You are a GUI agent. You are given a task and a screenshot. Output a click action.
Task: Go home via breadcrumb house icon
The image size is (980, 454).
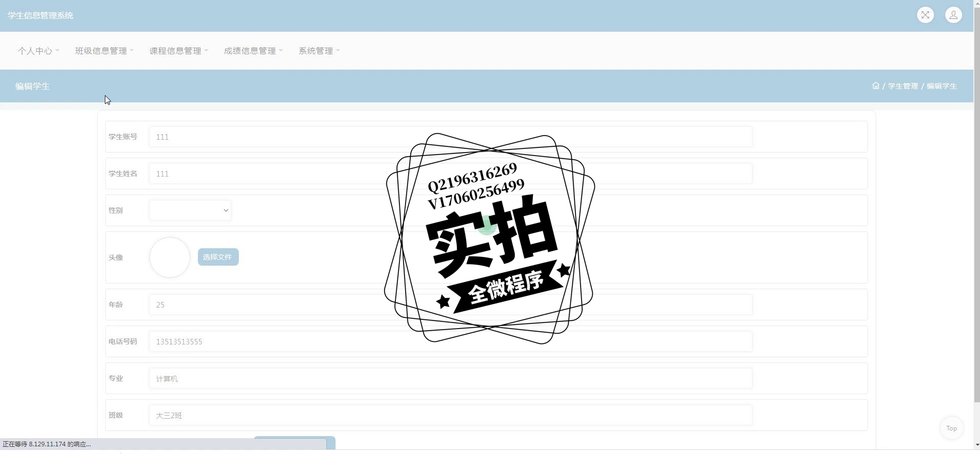click(876, 86)
